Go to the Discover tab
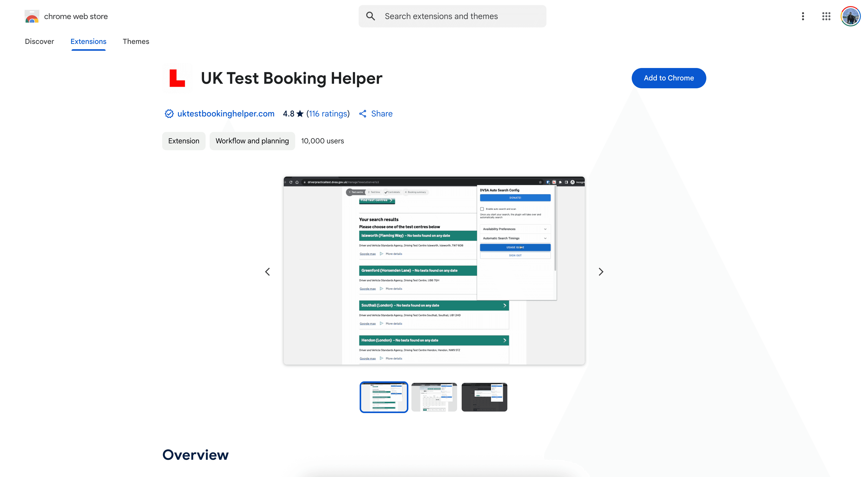This screenshot has width=868, height=477. (39, 41)
